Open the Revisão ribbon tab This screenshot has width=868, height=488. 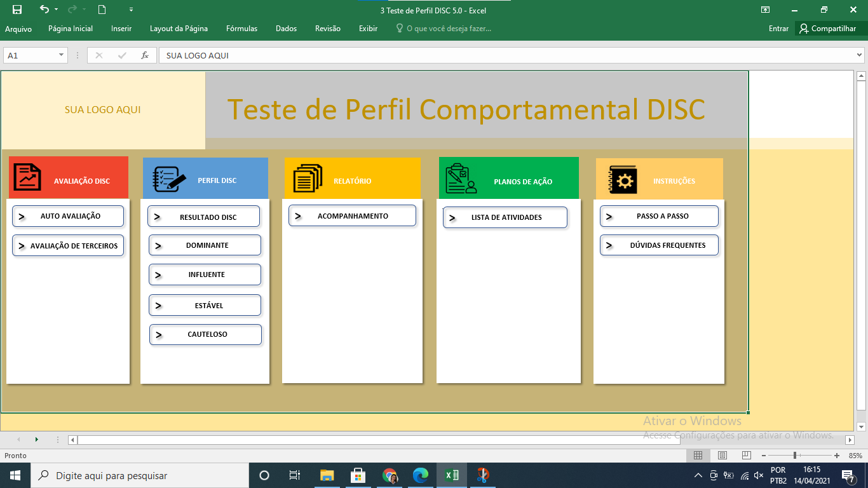click(x=327, y=29)
